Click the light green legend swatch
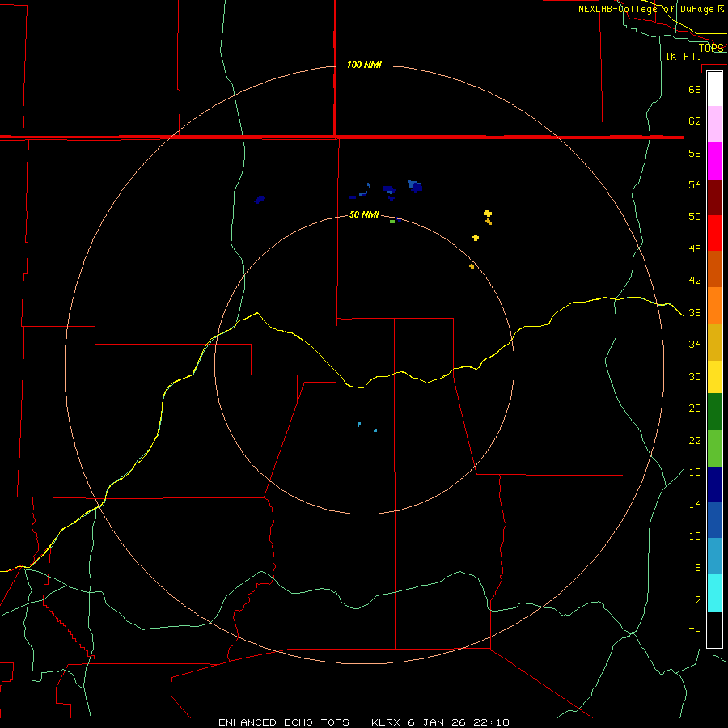728x728 pixels. pyautogui.click(x=714, y=448)
